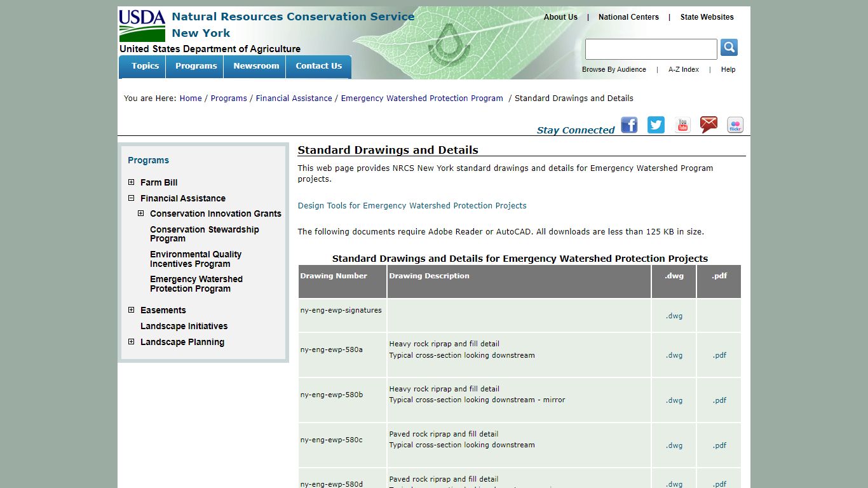This screenshot has height=488, width=868.
Task: Click the About Us link
Action: click(x=560, y=17)
